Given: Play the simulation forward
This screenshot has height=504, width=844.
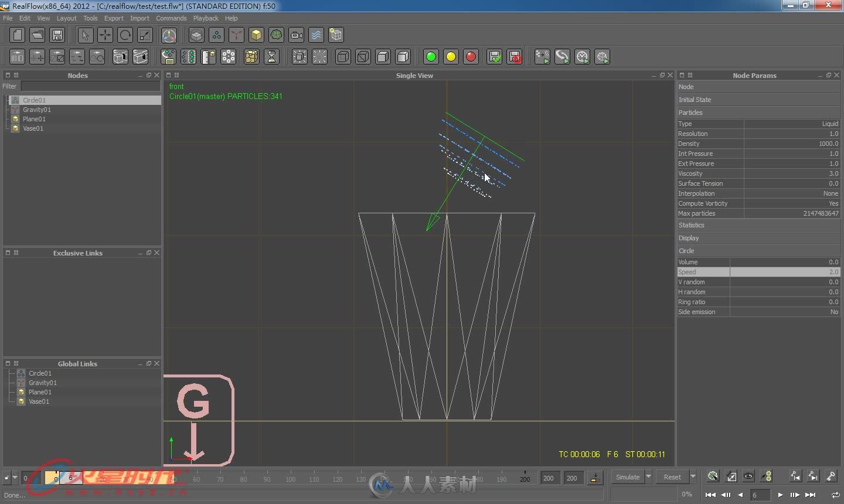Looking at the screenshot, I should 780,495.
